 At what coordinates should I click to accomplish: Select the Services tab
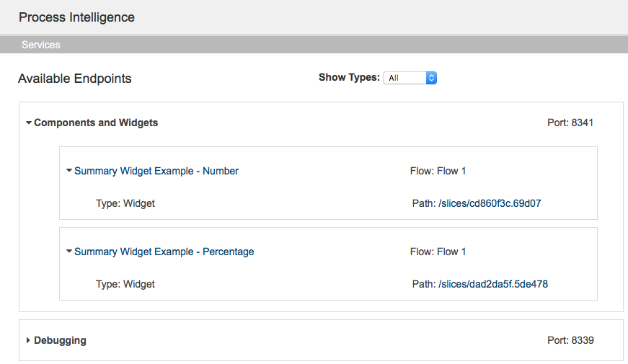click(x=41, y=45)
